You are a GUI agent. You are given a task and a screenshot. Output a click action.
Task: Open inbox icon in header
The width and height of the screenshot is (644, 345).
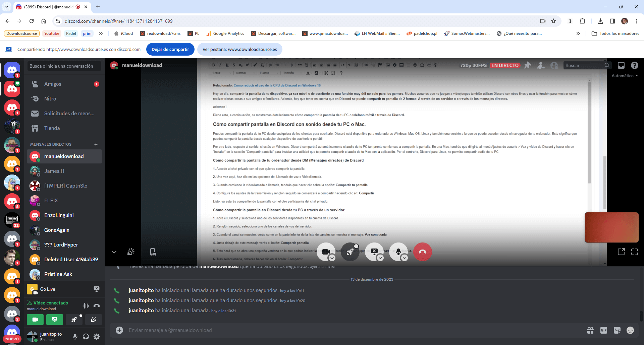(x=621, y=65)
